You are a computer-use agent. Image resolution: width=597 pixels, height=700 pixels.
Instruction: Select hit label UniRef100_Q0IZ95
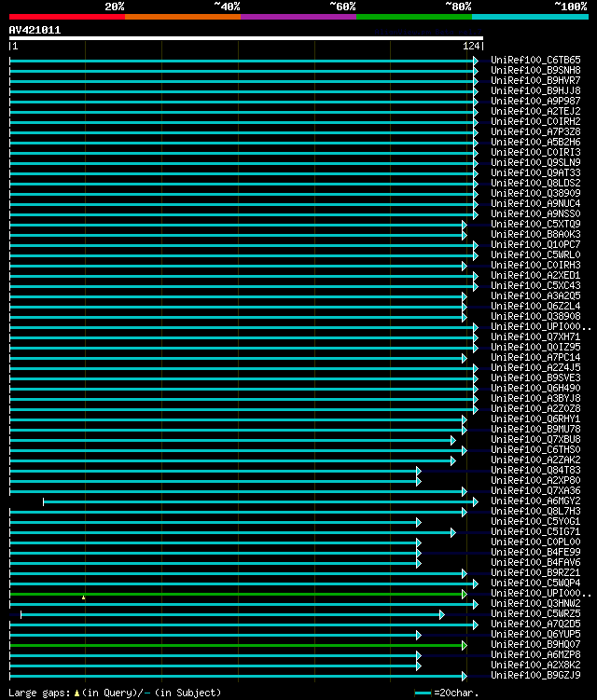pyautogui.click(x=535, y=348)
